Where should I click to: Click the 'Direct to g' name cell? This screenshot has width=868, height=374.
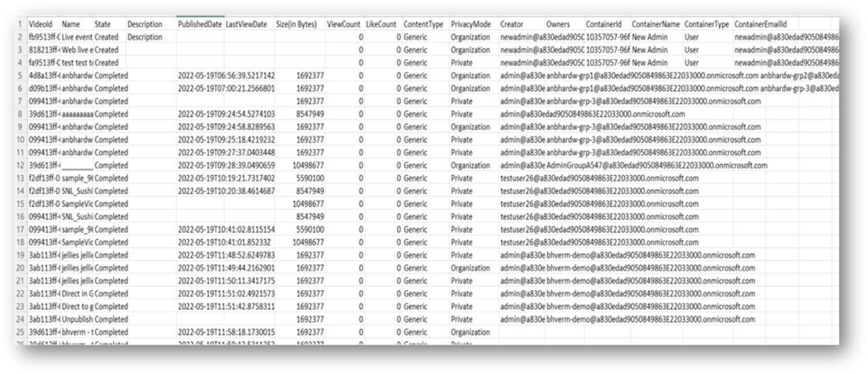76,306
